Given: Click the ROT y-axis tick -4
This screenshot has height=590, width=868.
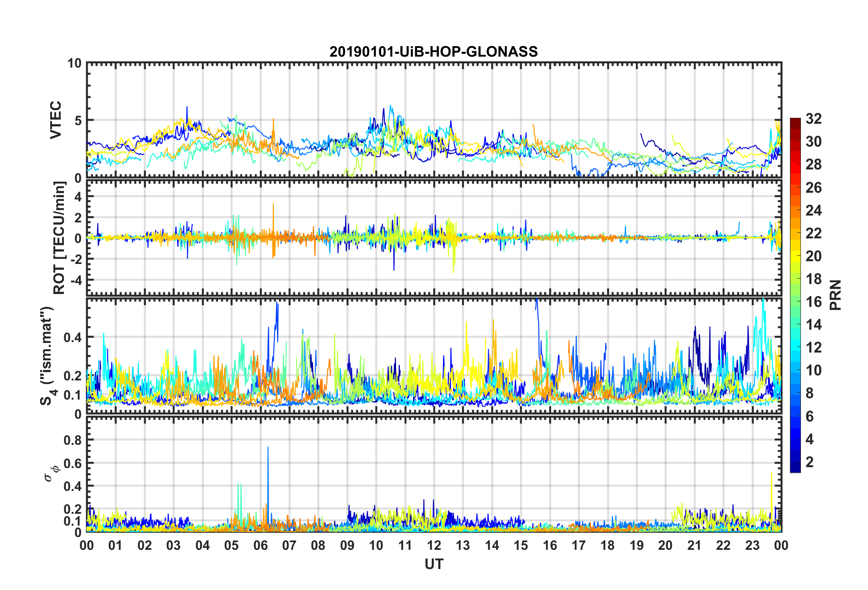Looking at the screenshot, I should pyautogui.click(x=75, y=279).
